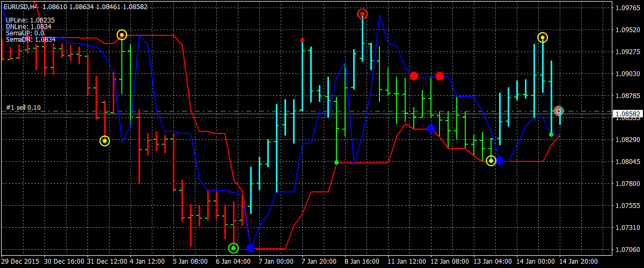The image size is (644, 268).
Task: Click the 29 Dec 2015 time axis label
Action: (x=19, y=261)
